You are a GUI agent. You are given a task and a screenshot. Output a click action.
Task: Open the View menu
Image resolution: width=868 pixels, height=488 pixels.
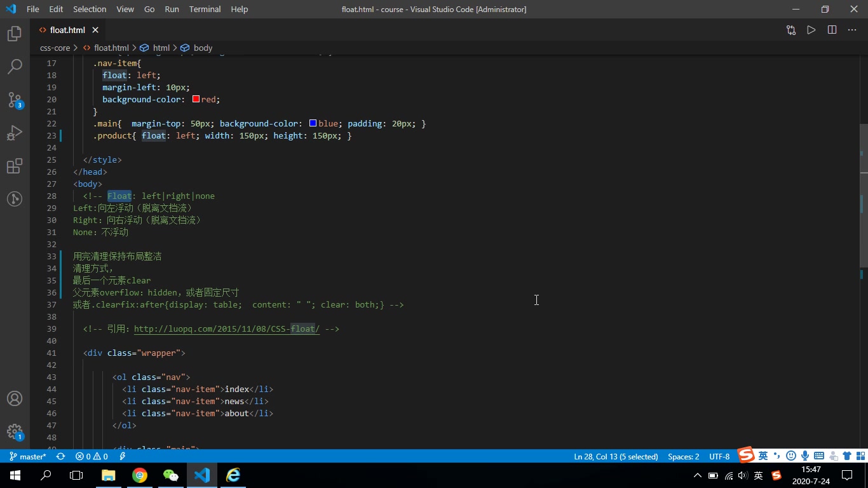(125, 9)
